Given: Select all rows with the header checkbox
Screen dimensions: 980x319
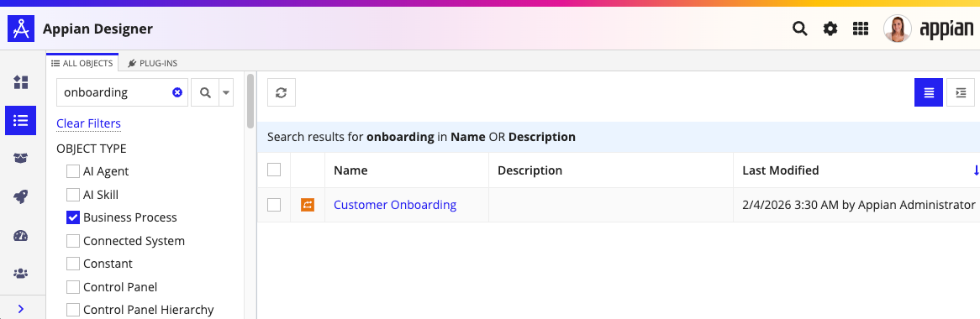Looking at the screenshot, I should (x=274, y=170).
